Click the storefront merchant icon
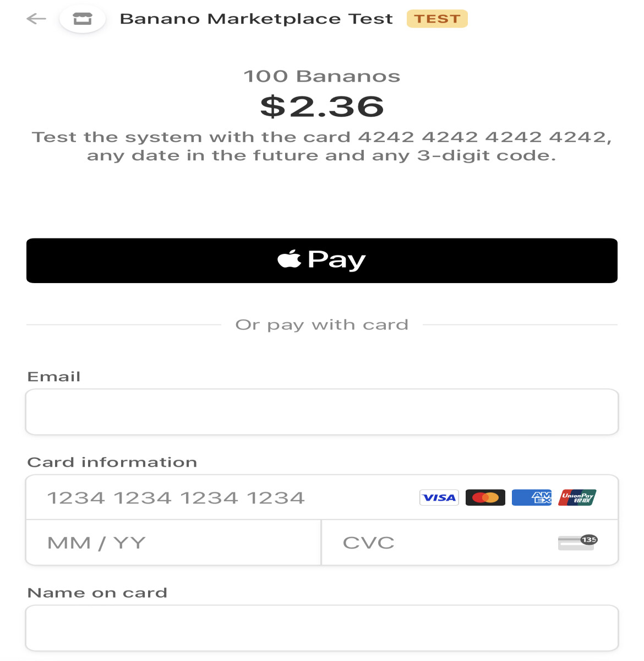 pyautogui.click(x=83, y=19)
